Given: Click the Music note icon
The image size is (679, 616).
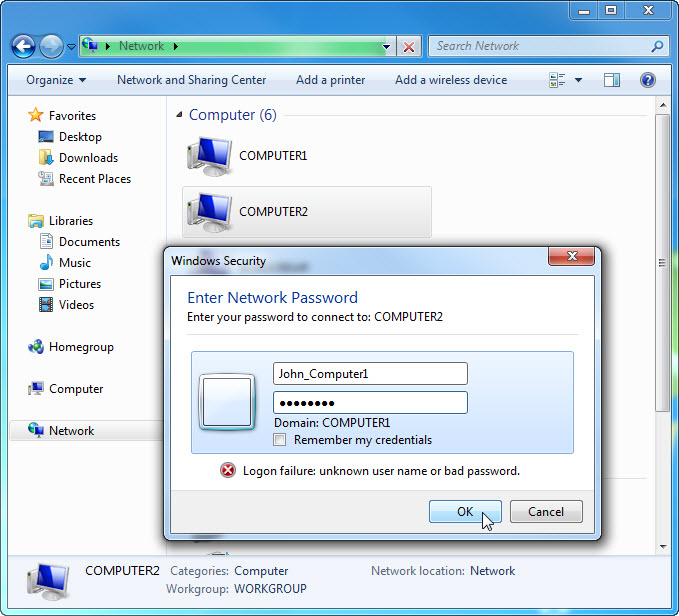Looking at the screenshot, I should click(46, 262).
